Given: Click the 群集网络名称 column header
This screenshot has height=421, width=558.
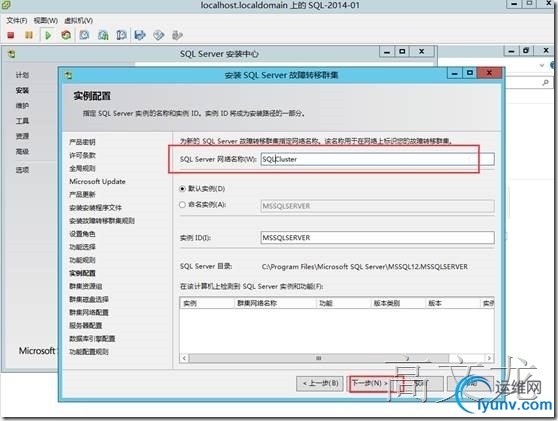Looking at the screenshot, I should [275, 303].
